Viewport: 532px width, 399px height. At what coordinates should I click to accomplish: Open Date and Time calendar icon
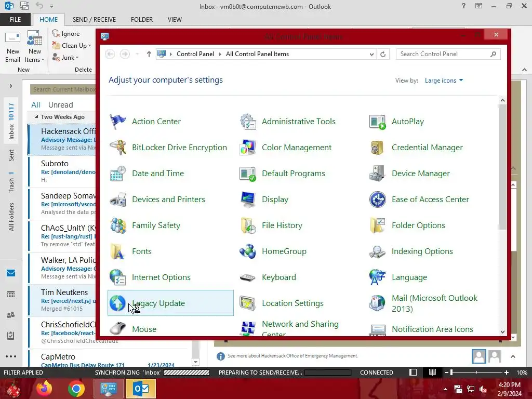118,174
